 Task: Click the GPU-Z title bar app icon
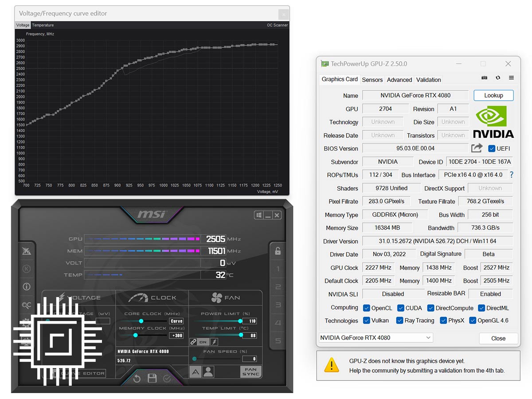point(325,64)
